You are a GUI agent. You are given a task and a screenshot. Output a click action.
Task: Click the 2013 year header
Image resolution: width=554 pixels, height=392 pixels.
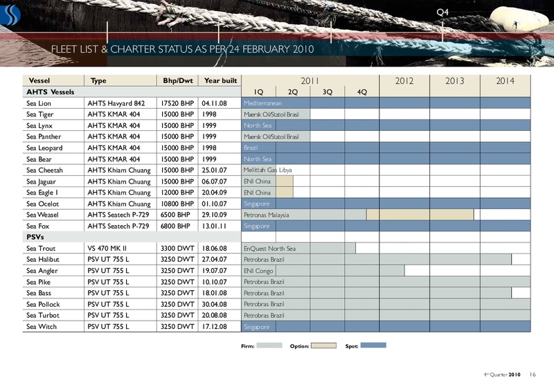455,81
